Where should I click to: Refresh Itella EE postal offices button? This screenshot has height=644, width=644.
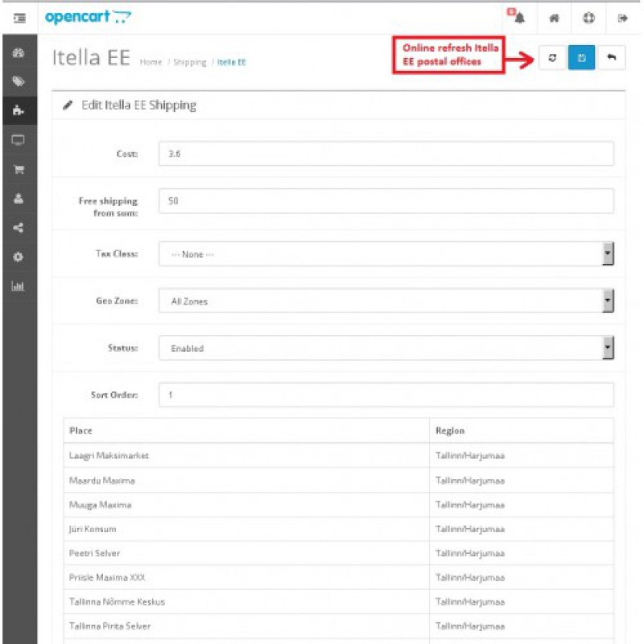(x=552, y=57)
